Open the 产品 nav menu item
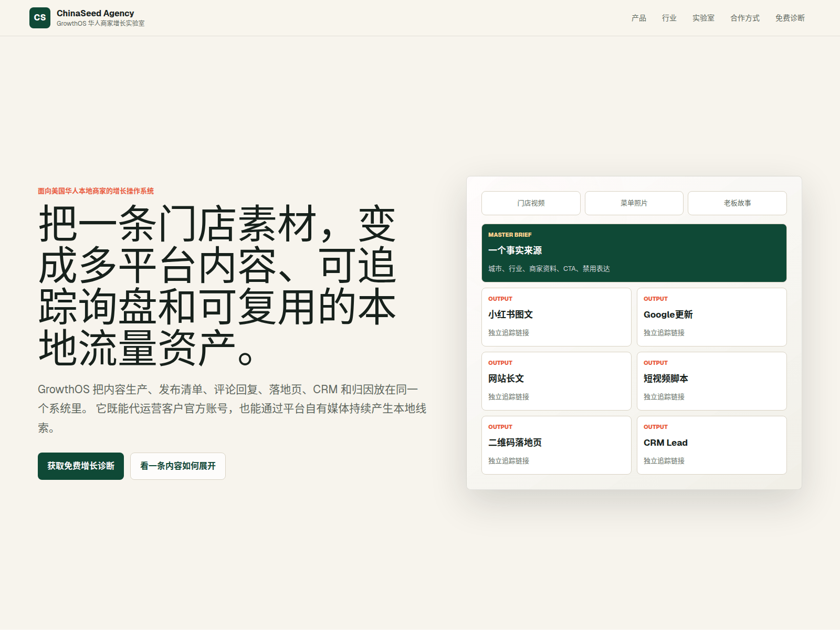The image size is (840, 630). 639,18
